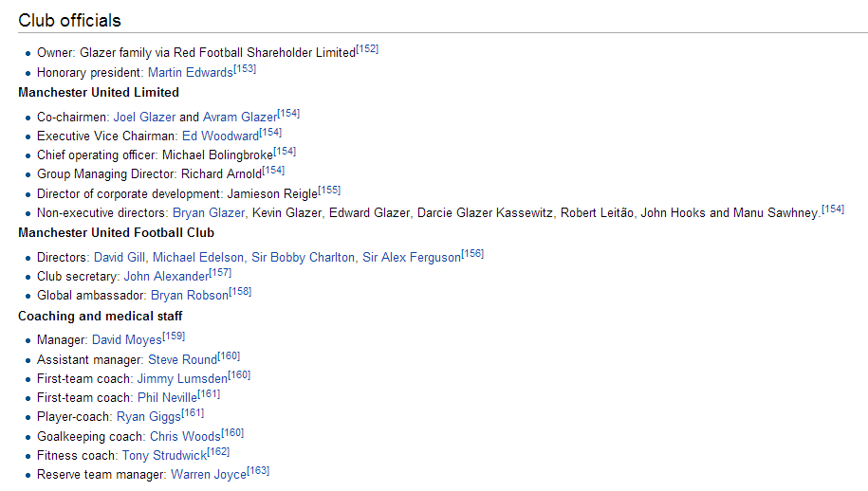Click the Sir Alex Ferguson link
This screenshot has height=491, width=868.
pyautogui.click(x=412, y=258)
